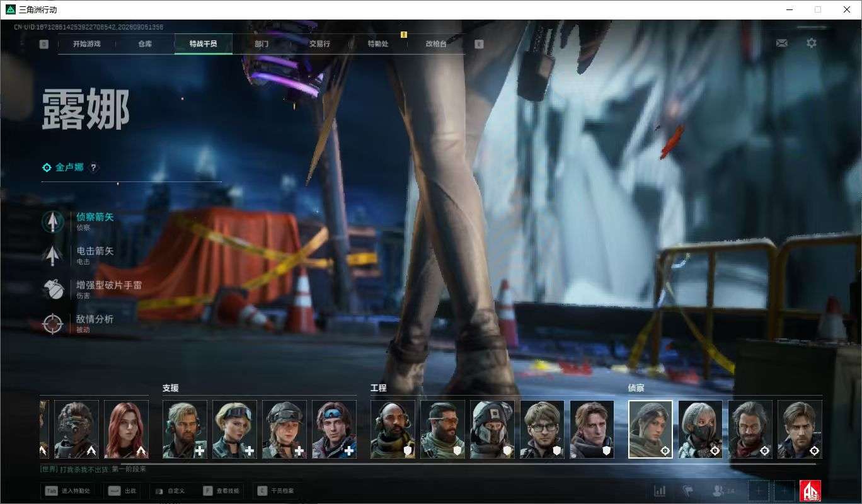Screen dimensions: 862x504
Task: Select the blond bearded support operator with headset
Action: [x=185, y=429]
